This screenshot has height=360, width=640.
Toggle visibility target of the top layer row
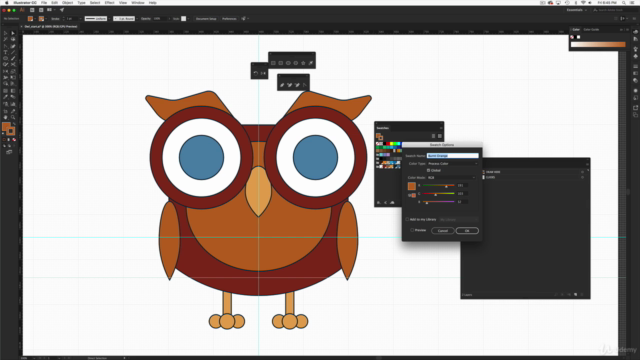(582, 172)
